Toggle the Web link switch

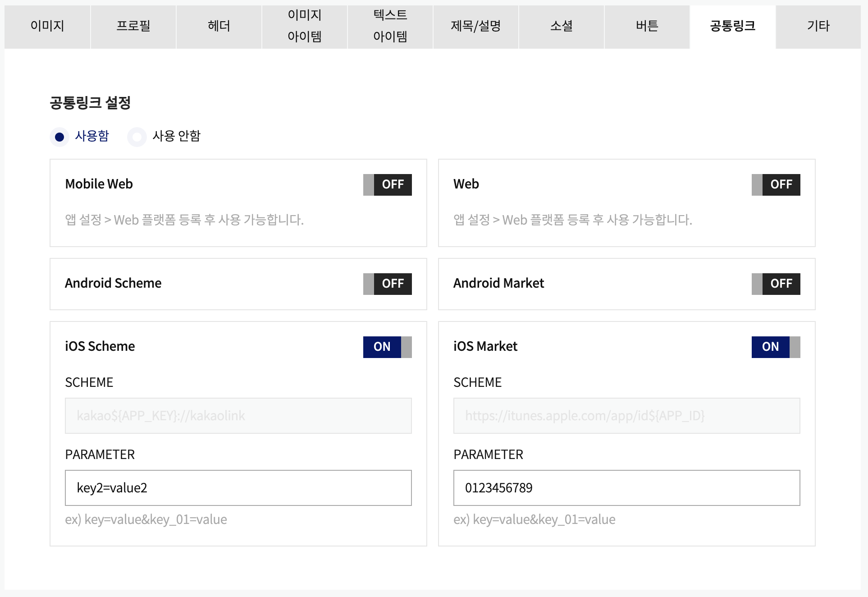[776, 184]
